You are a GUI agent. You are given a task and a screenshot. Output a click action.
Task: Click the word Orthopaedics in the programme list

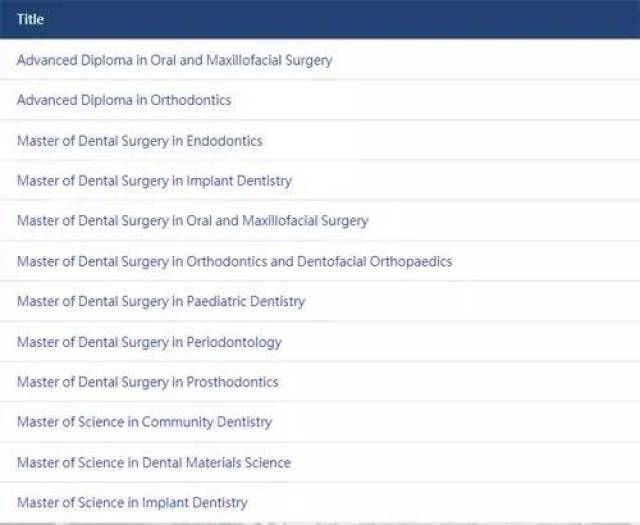[x=411, y=262]
